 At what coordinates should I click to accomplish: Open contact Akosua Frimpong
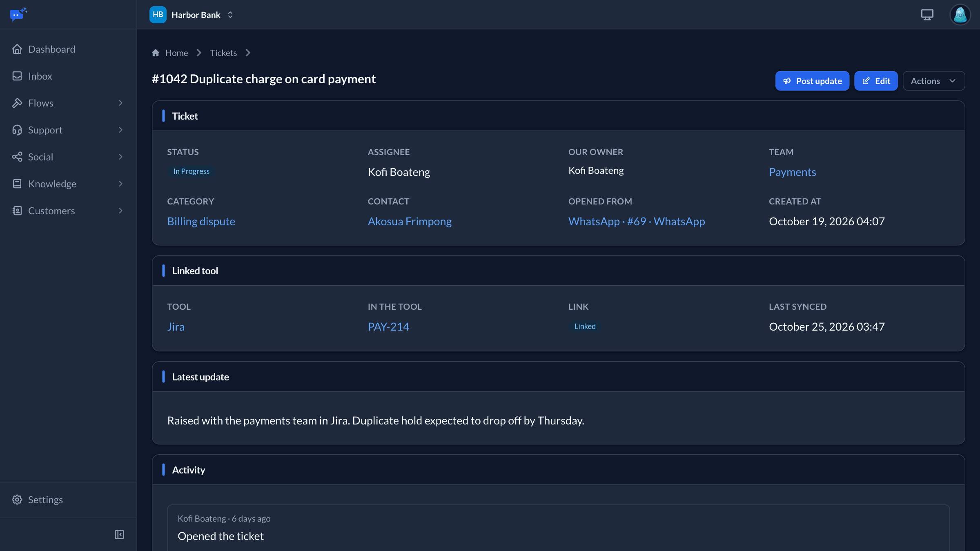pyautogui.click(x=410, y=221)
